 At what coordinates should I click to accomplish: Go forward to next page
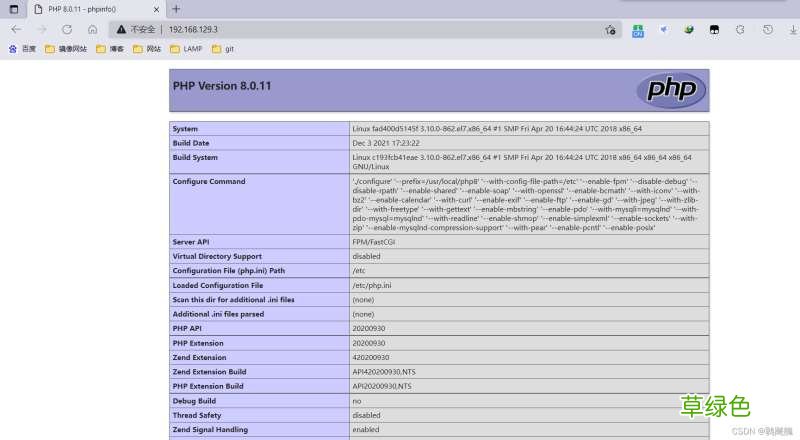coord(42,30)
